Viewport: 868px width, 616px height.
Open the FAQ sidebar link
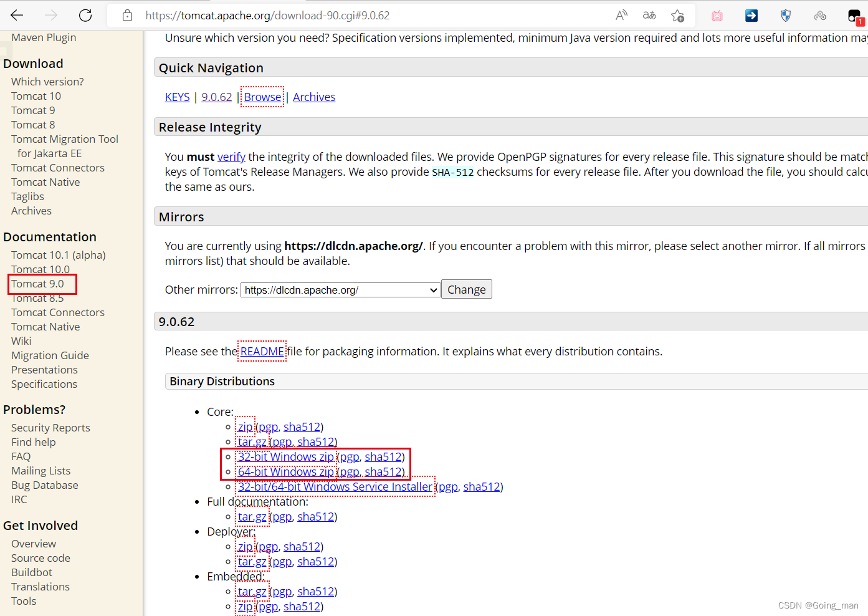click(x=21, y=456)
